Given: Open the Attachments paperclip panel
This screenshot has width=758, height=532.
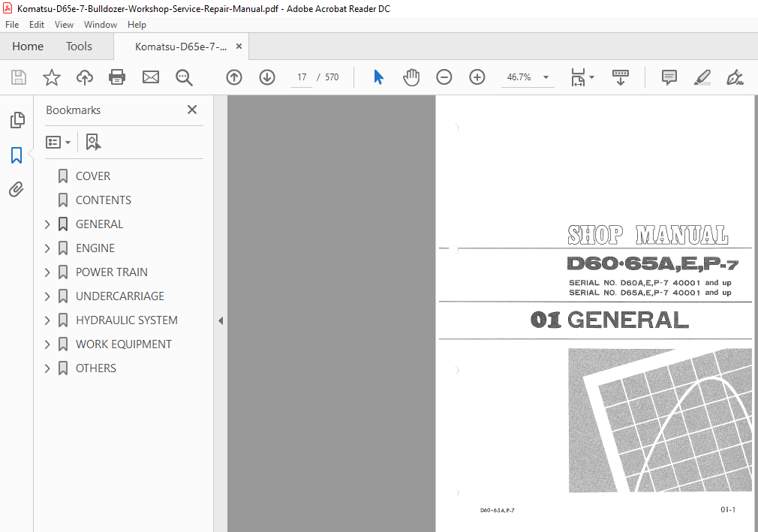Looking at the screenshot, I should point(17,189).
